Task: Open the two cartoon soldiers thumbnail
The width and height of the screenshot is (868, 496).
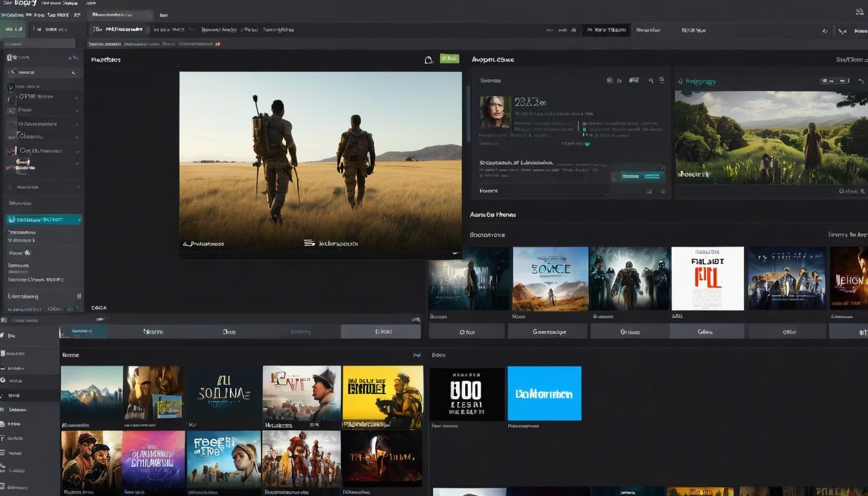Action: [92, 459]
